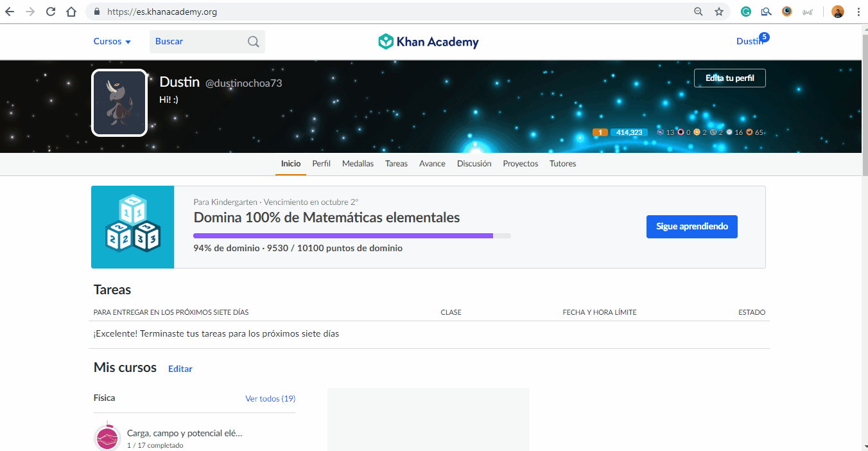Click Editar next to Mis cursos
868x451 pixels.
pyautogui.click(x=180, y=369)
